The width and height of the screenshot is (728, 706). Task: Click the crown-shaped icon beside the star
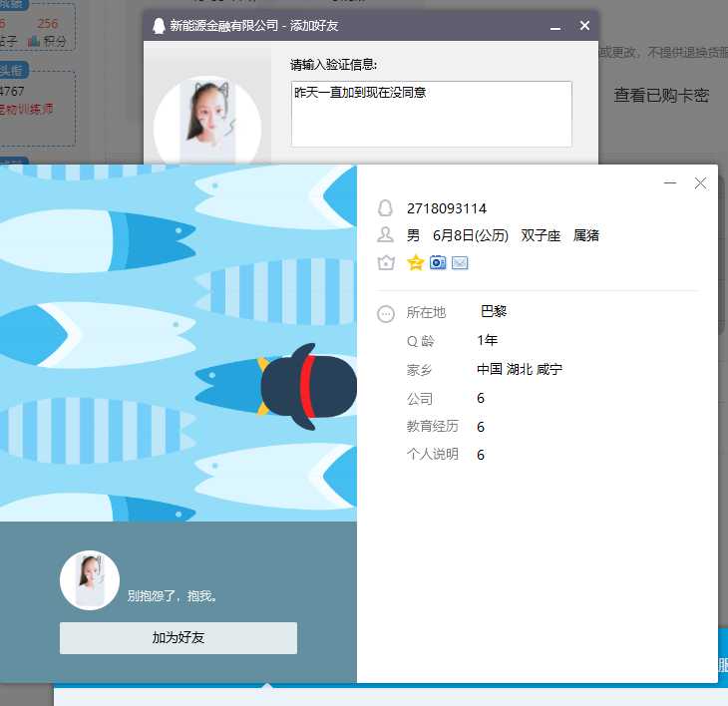coord(386,263)
